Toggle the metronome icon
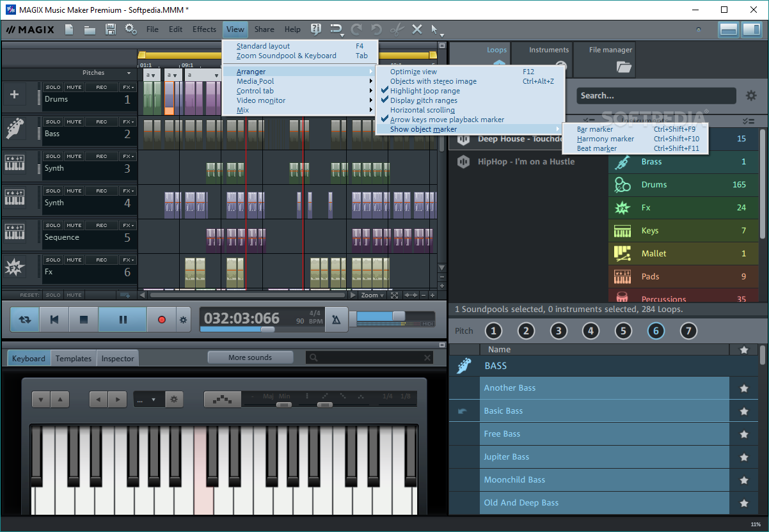The height and width of the screenshot is (532, 769). coord(337,319)
